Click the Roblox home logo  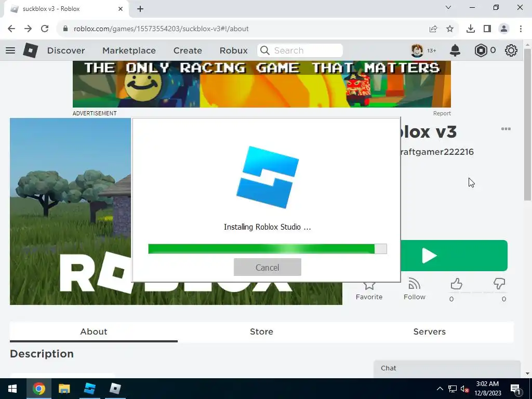pyautogui.click(x=30, y=50)
